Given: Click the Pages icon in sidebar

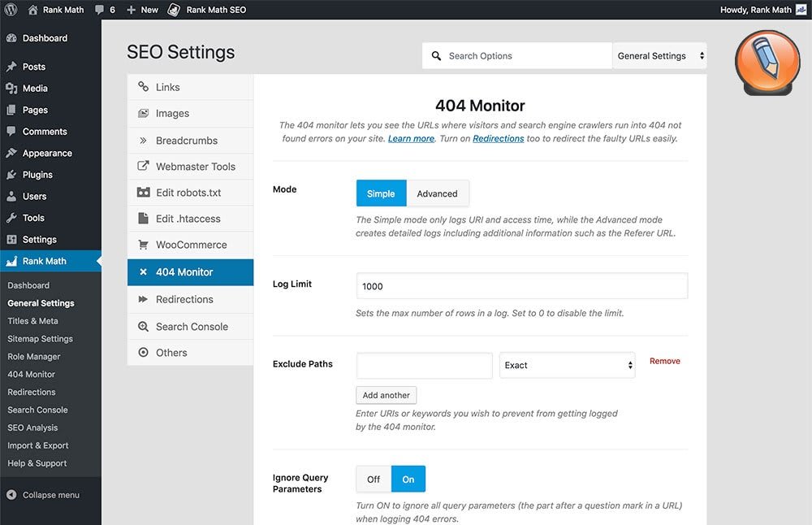Looking at the screenshot, I should [11, 110].
